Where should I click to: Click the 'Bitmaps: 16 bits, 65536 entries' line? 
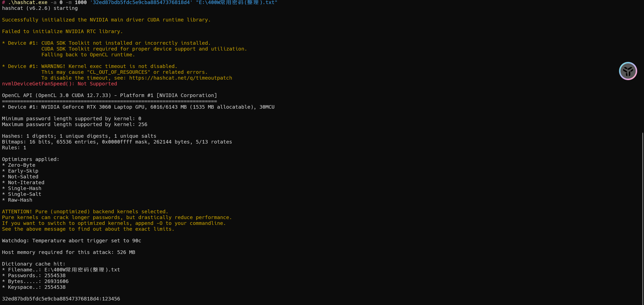pos(117,142)
